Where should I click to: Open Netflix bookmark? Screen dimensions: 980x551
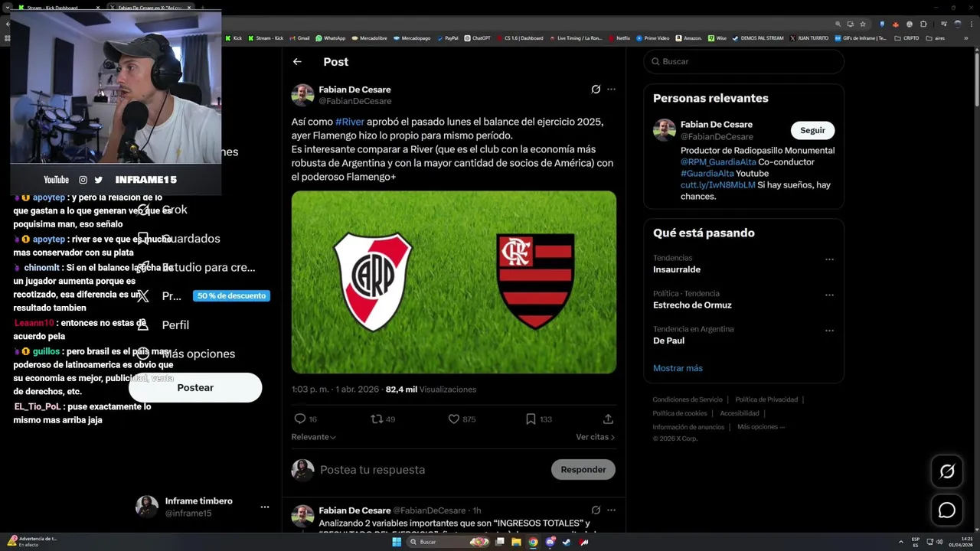coord(619,37)
